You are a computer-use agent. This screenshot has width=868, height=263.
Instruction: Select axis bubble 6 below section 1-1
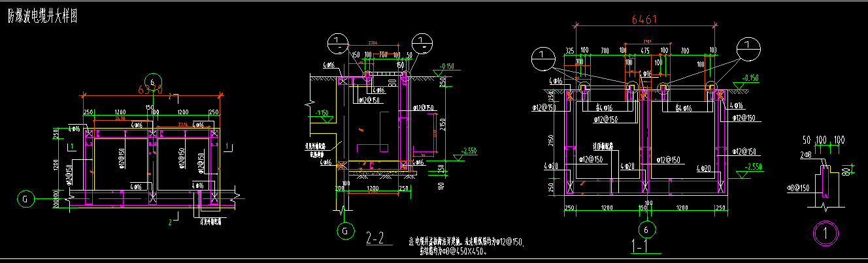coord(647,230)
